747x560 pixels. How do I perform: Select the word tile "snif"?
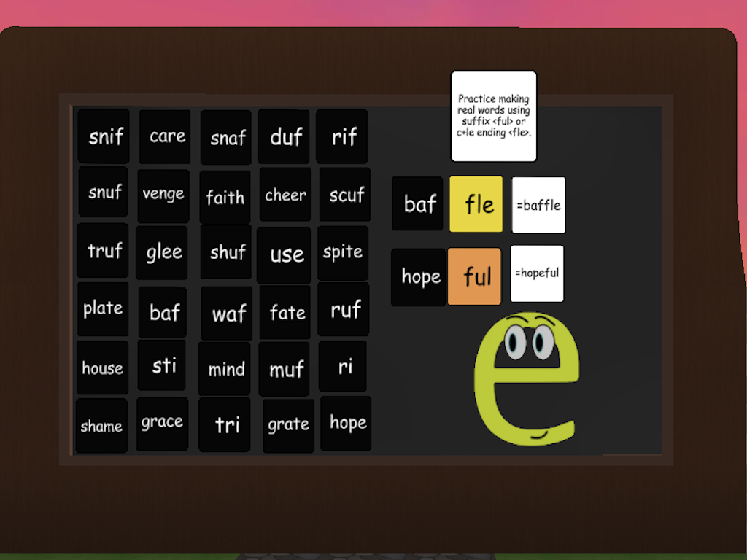coord(104,136)
